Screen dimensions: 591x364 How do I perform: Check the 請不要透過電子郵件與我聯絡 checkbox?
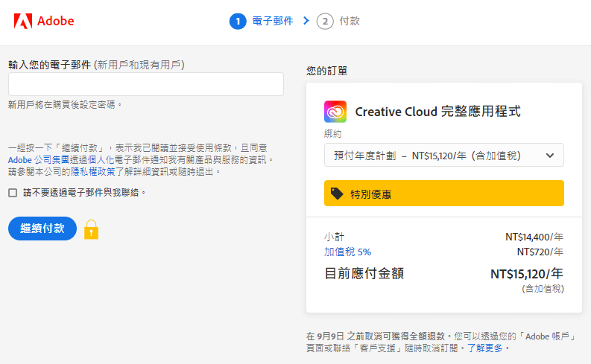pos(13,193)
